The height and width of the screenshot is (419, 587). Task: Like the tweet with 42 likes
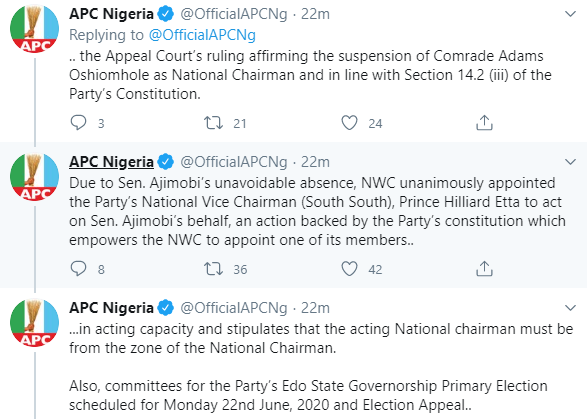(x=349, y=268)
